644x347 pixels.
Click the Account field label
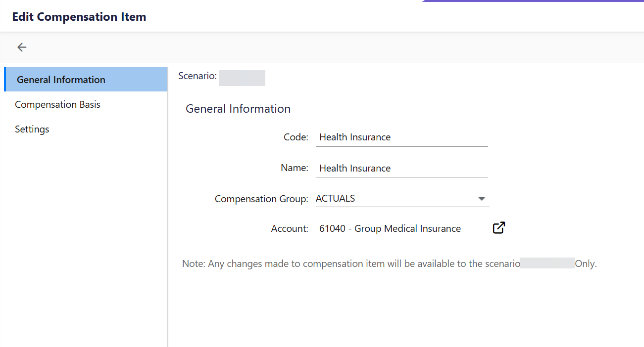pyautogui.click(x=290, y=228)
